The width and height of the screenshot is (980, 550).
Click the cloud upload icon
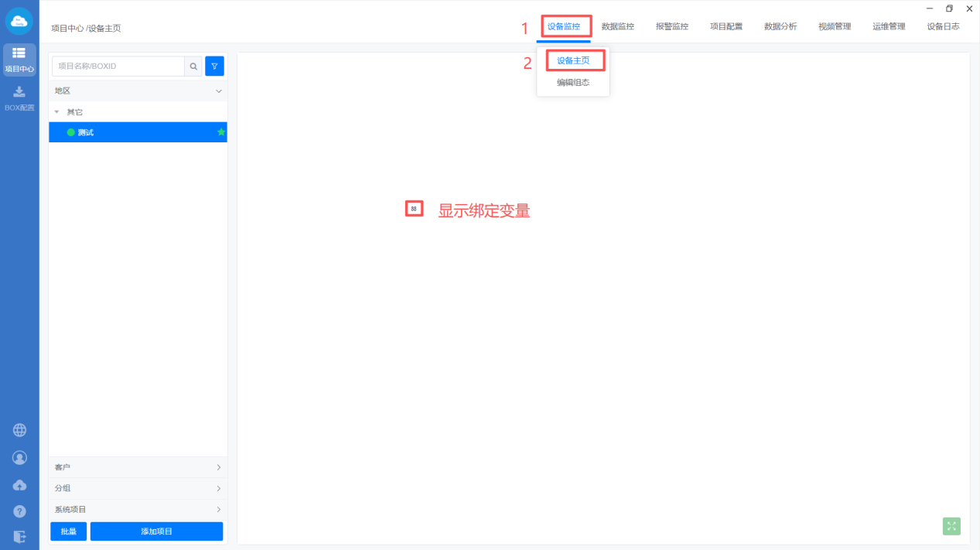tap(19, 485)
